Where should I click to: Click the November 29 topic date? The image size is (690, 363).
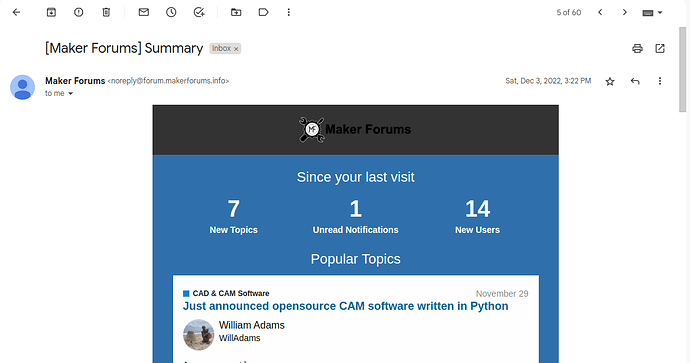(x=502, y=293)
